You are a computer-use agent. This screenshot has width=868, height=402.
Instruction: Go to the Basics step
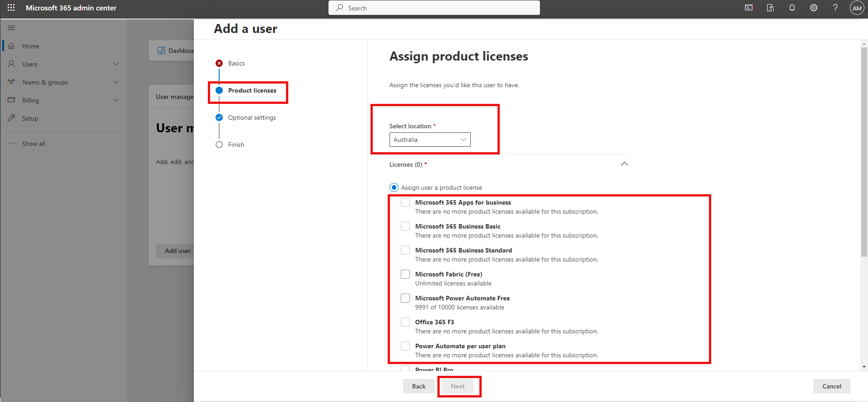tap(236, 63)
